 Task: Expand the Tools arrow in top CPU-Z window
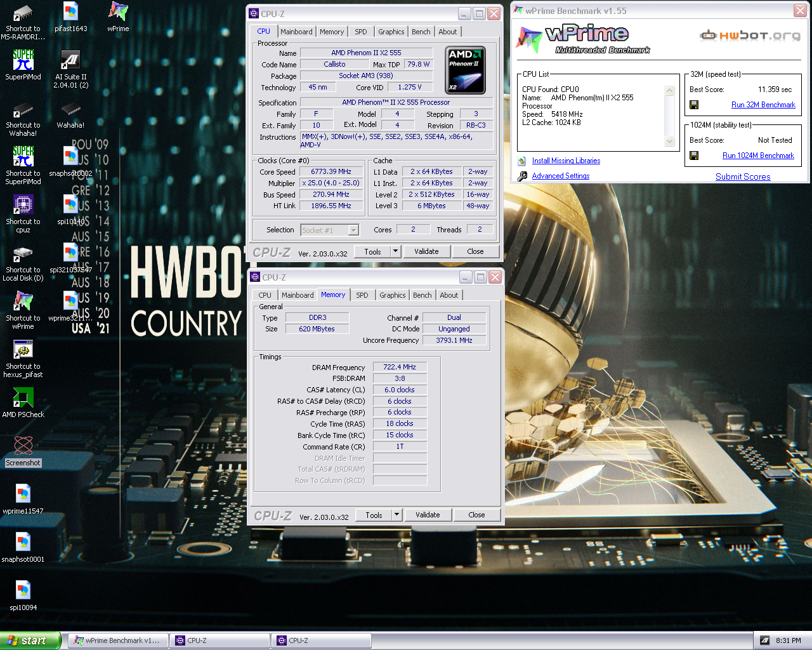coord(395,251)
